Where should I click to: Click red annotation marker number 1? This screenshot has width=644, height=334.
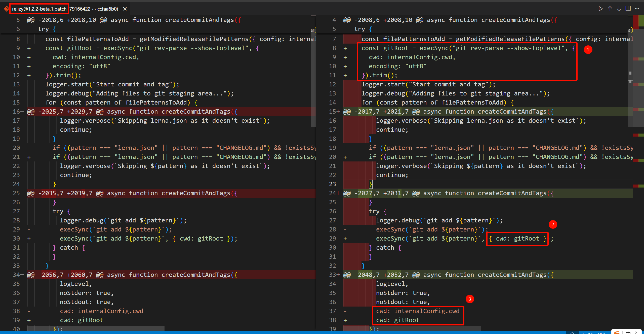tap(588, 50)
